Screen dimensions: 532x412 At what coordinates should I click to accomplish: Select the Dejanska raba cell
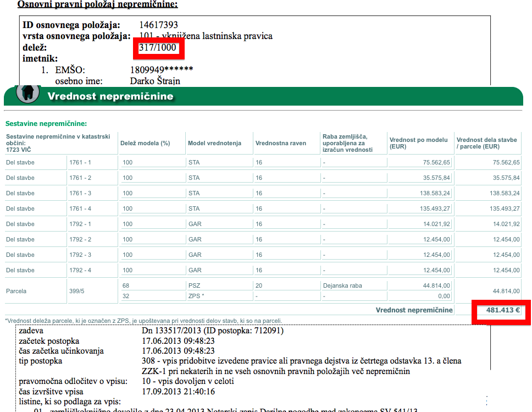[x=342, y=285]
